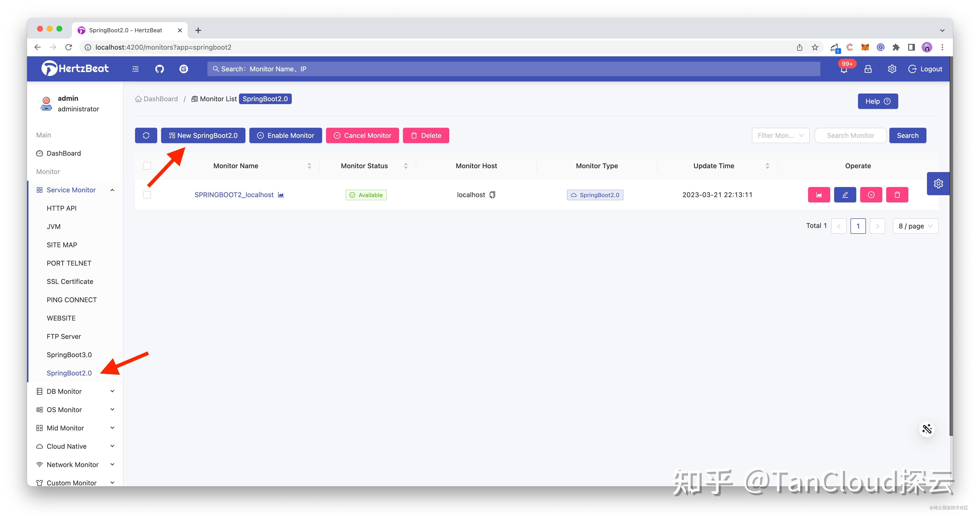Copy the localhost host with the copy icon
The width and height of the screenshot is (980, 522).
tap(492, 195)
